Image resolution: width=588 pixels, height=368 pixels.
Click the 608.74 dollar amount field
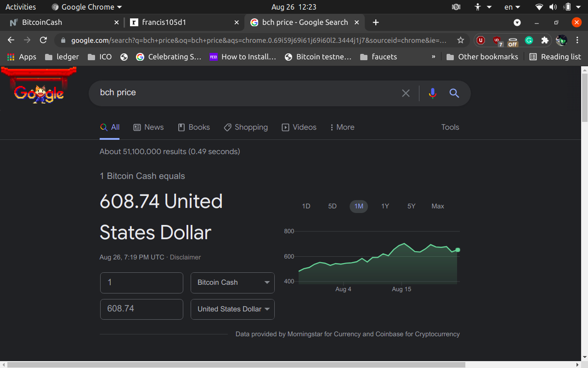click(141, 309)
